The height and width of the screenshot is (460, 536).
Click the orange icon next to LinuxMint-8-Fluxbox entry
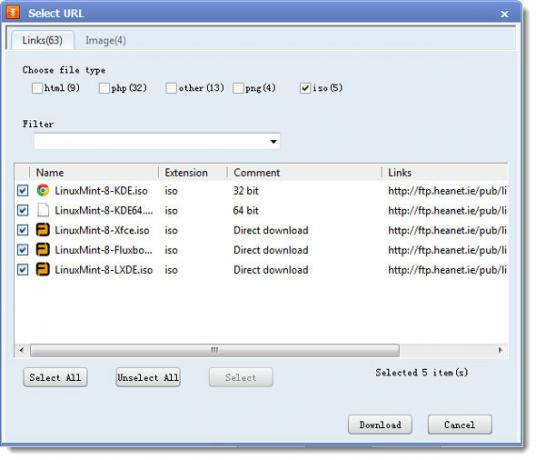pos(43,250)
